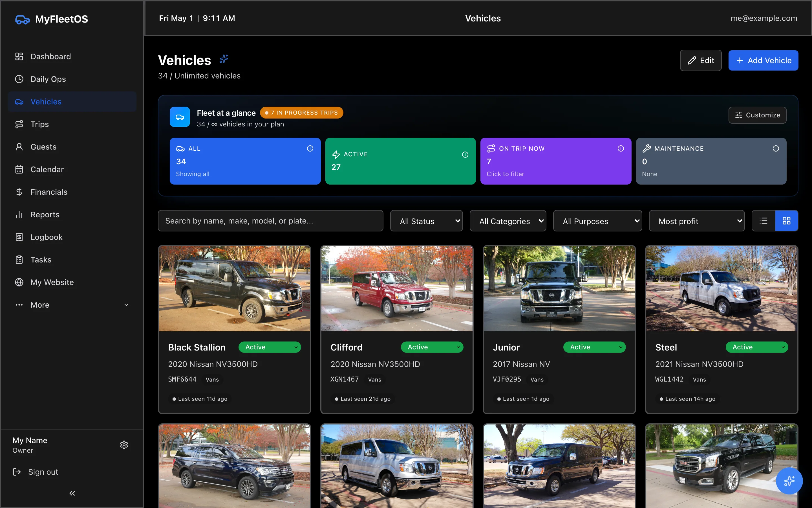This screenshot has width=812, height=508.
Task: Open the Steel silver van photo
Action: pyautogui.click(x=722, y=289)
